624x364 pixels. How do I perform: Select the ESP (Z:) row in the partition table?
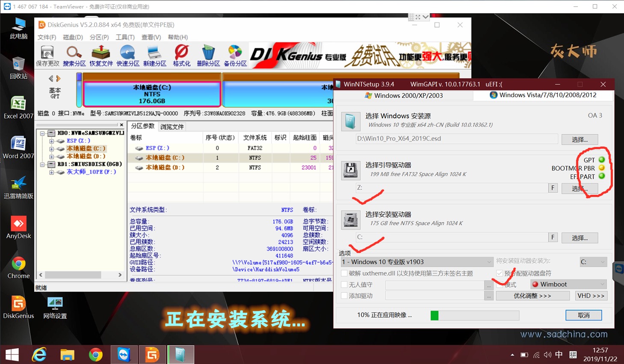[x=231, y=148]
